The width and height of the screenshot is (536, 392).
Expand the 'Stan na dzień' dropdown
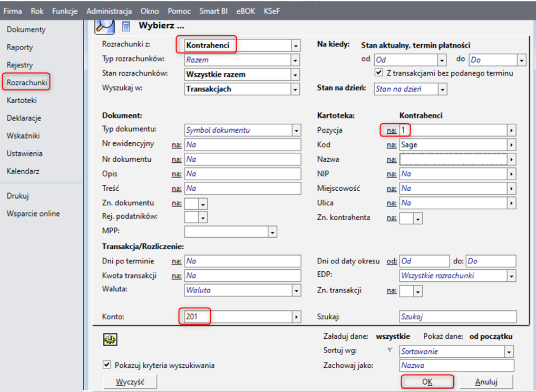443,89
